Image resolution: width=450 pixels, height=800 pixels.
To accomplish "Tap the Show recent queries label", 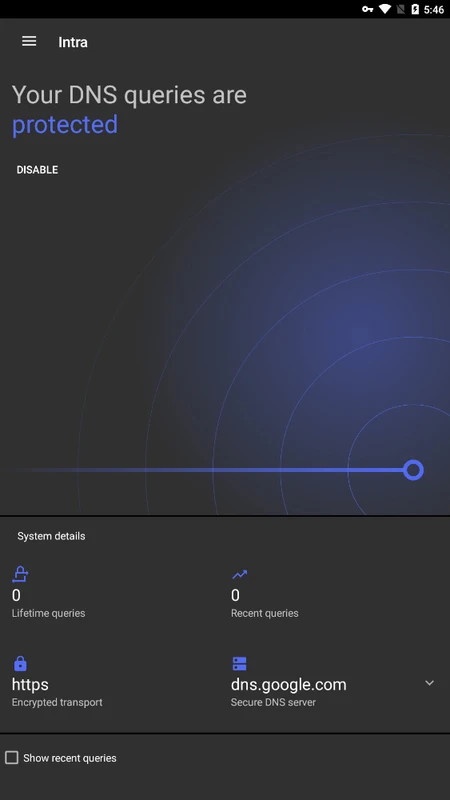I will (x=70, y=758).
